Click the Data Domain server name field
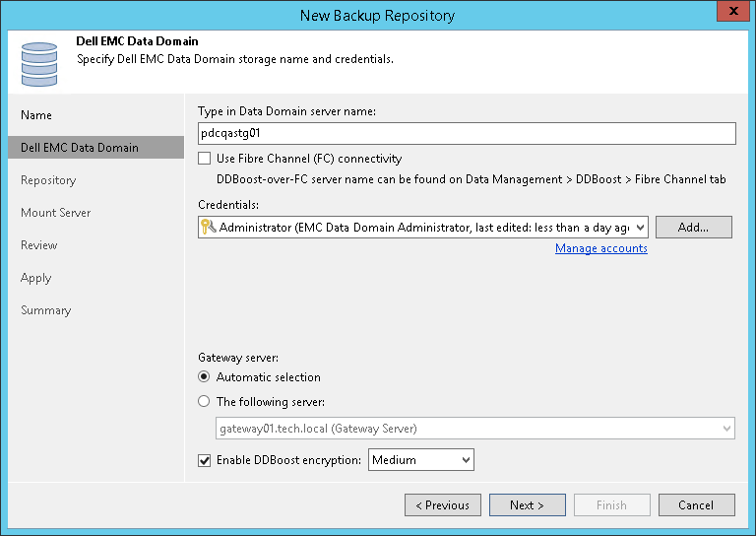The image size is (756, 536). pos(467,133)
